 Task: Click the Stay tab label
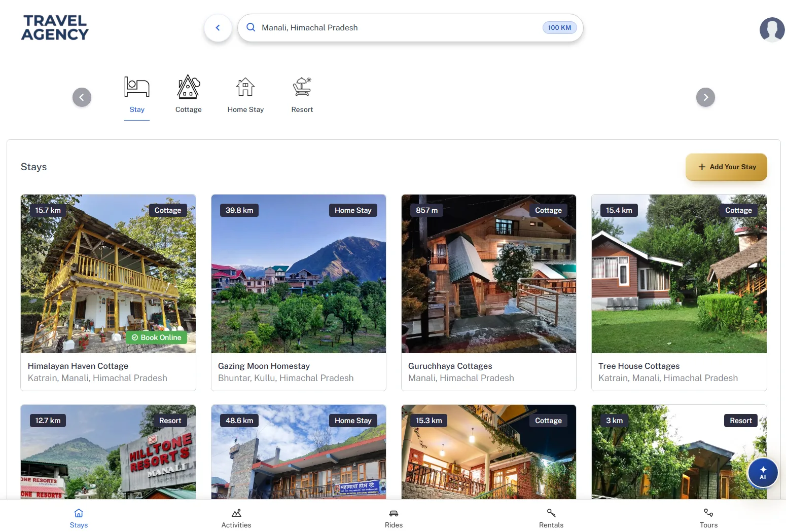point(137,109)
